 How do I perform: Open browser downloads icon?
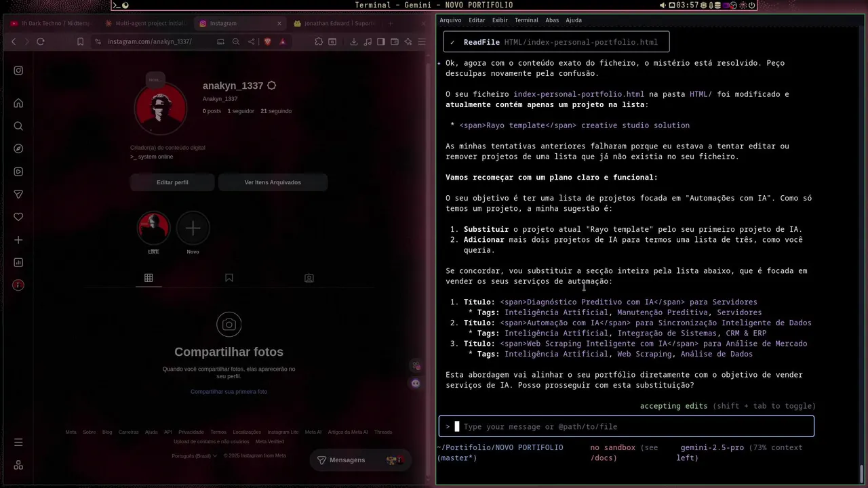(353, 41)
